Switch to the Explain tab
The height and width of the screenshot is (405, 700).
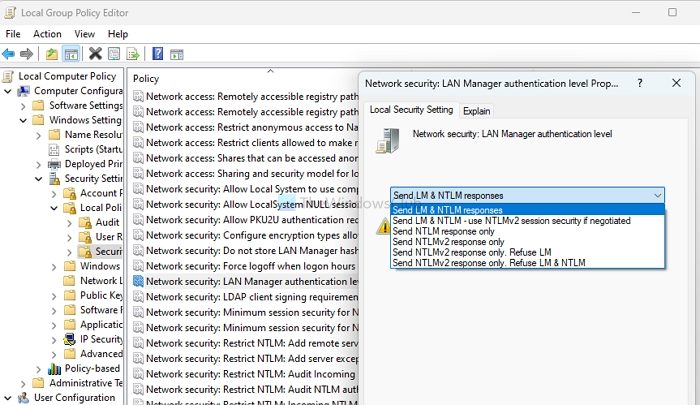[x=476, y=111]
